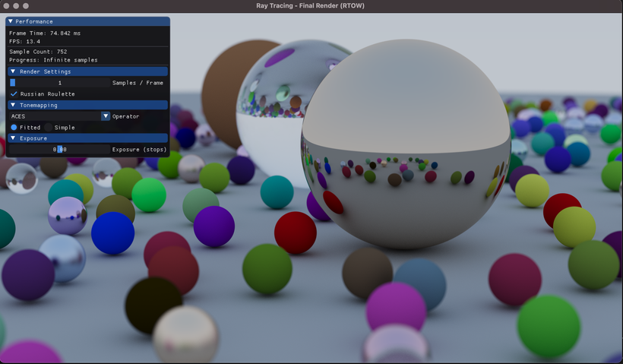
Task: Click the Frame Time readout text
Action: (x=45, y=33)
